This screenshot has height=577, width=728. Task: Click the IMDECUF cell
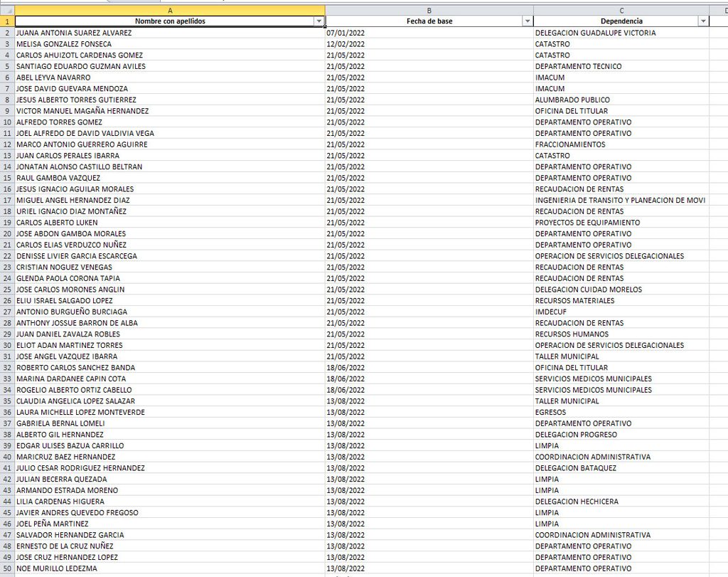click(621, 312)
